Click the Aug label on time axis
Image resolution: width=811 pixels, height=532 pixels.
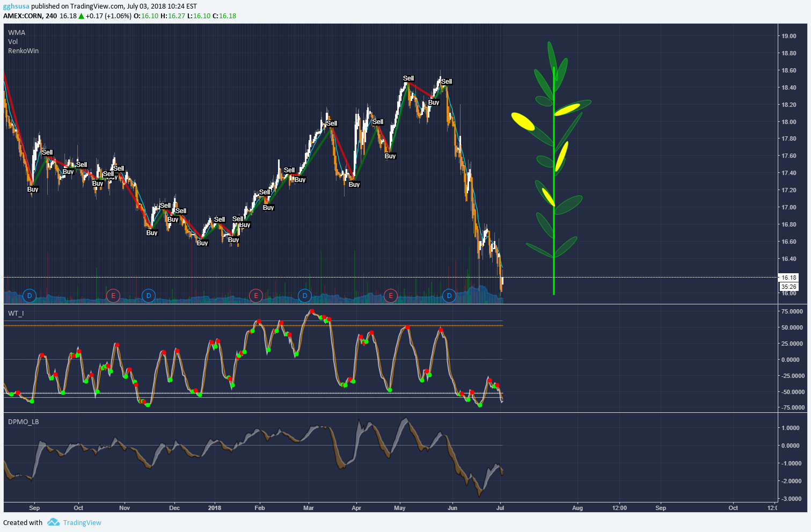tap(578, 508)
